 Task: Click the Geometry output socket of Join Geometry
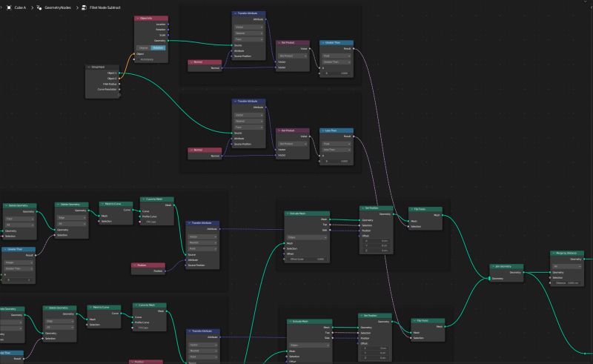pos(524,272)
